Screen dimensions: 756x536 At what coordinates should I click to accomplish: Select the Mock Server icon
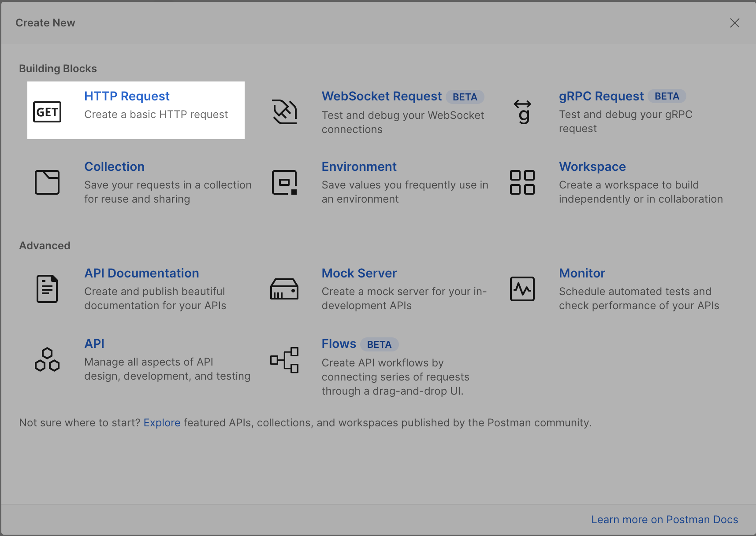click(284, 289)
